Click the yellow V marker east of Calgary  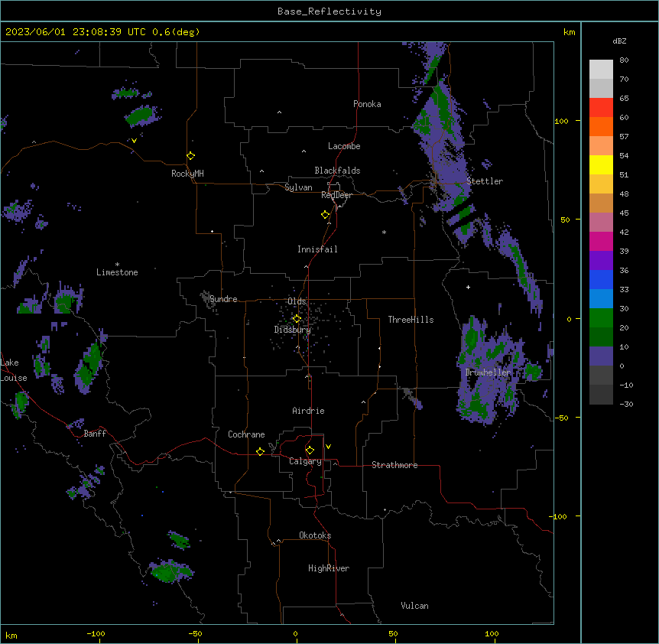328,447
